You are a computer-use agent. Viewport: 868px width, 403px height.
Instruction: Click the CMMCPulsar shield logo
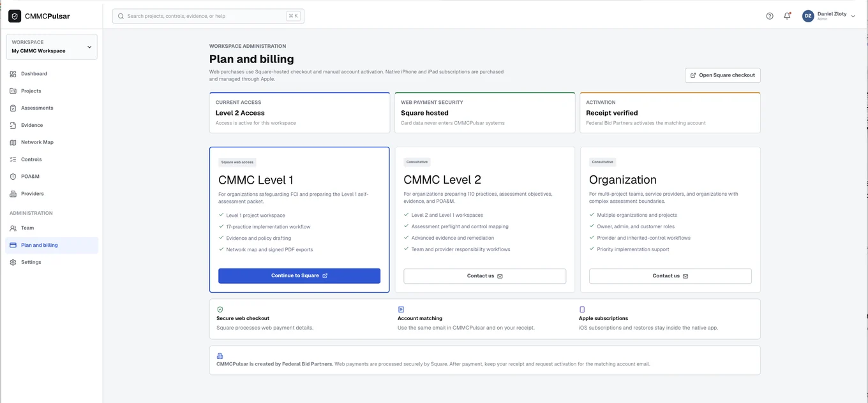(x=15, y=16)
